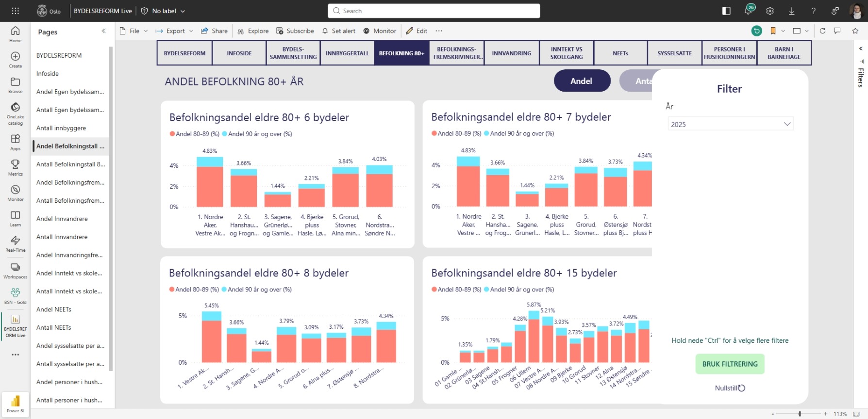Click Set alert in the toolbar
This screenshot has height=419, width=868.
pyautogui.click(x=338, y=31)
